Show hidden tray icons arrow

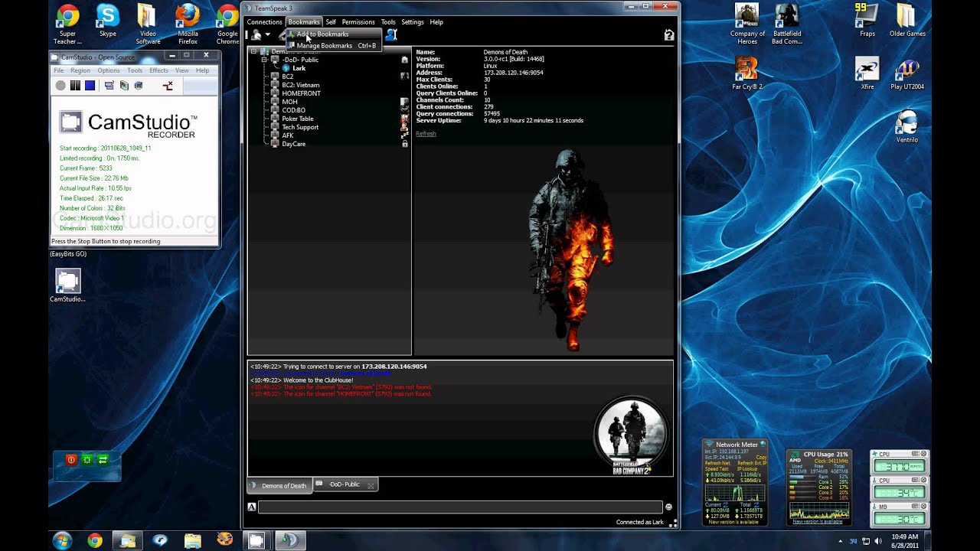[x=840, y=541]
